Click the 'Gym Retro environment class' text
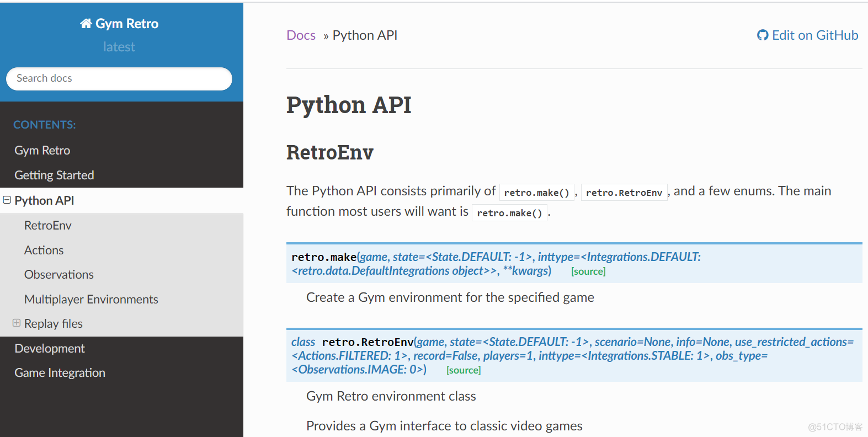 click(x=391, y=396)
